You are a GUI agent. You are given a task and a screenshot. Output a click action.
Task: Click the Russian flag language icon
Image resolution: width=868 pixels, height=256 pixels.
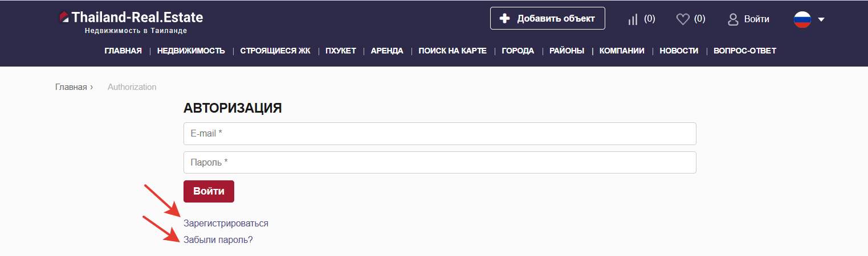point(802,19)
